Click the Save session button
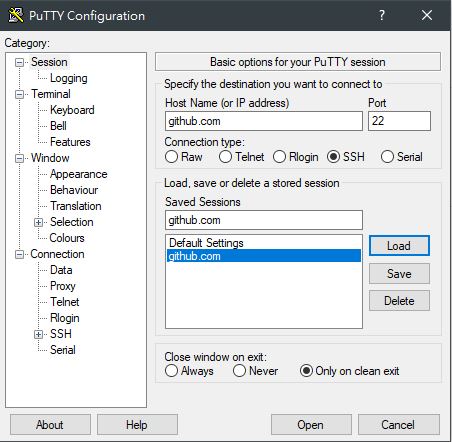This screenshot has height=442, width=452. 399,274
